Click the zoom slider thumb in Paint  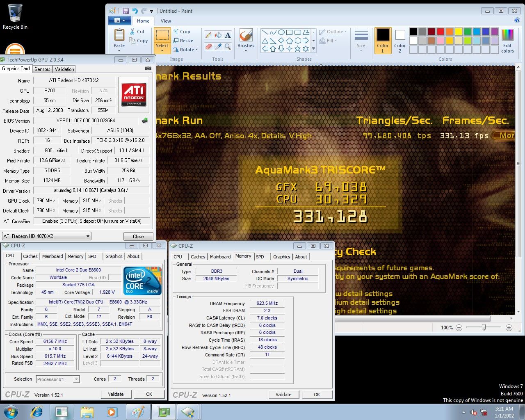[484, 327]
